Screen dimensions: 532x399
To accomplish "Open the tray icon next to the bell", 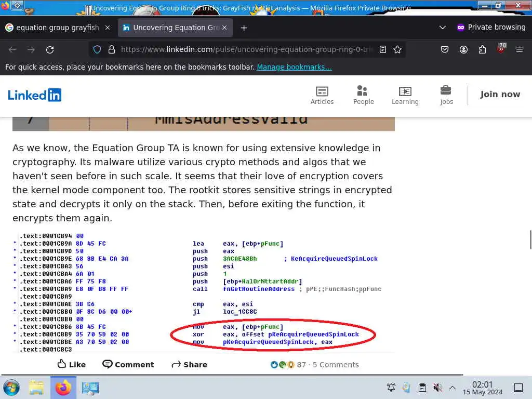I will pyautogui.click(x=406, y=388).
